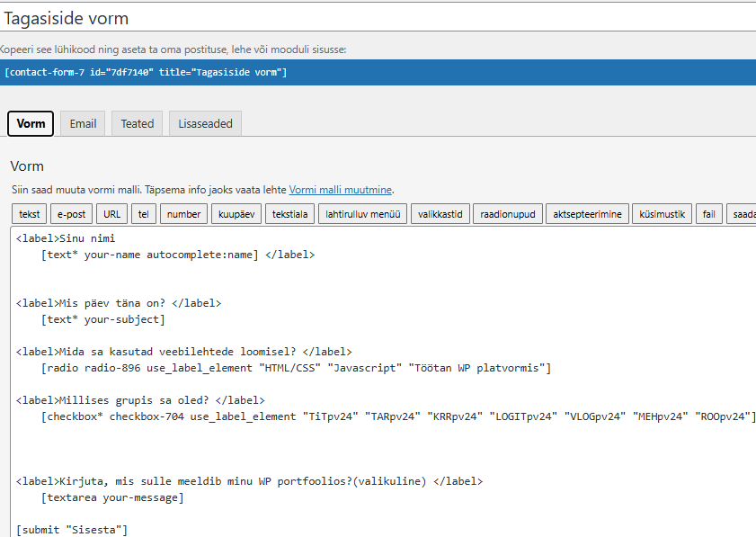Click the URL tag button

pos(112,214)
